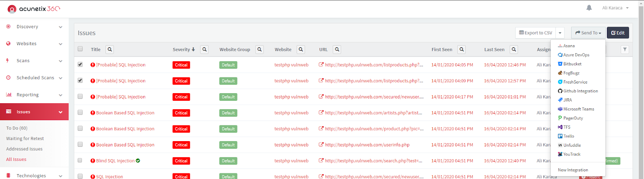Click the Export to CSV button
Viewport: 644px width, 179px height.
[x=535, y=33]
